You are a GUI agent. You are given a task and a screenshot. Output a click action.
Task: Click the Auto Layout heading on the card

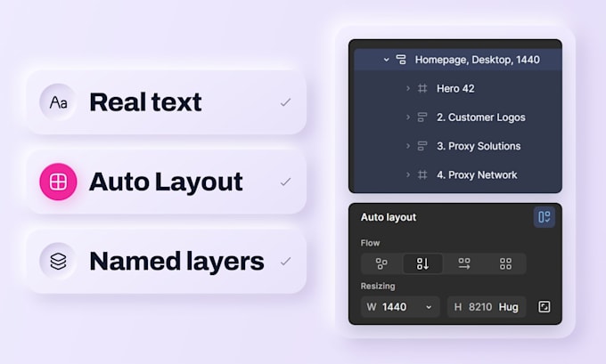[166, 182]
